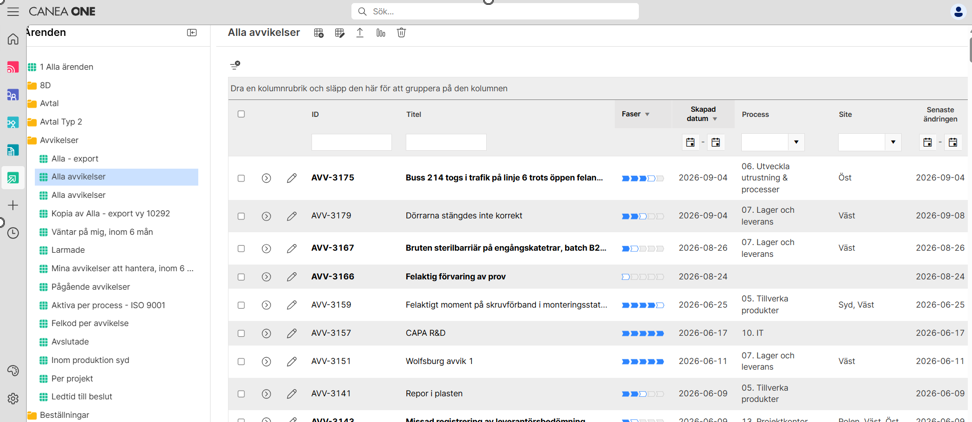
Task: Click the edit view icon
Action: pos(339,33)
